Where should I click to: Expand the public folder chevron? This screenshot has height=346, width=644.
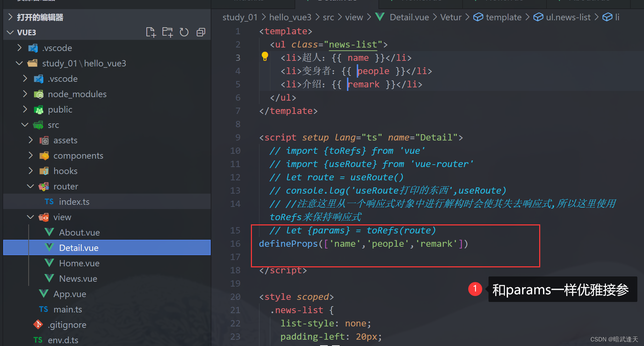pyautogui.click(x=25, y=109)
